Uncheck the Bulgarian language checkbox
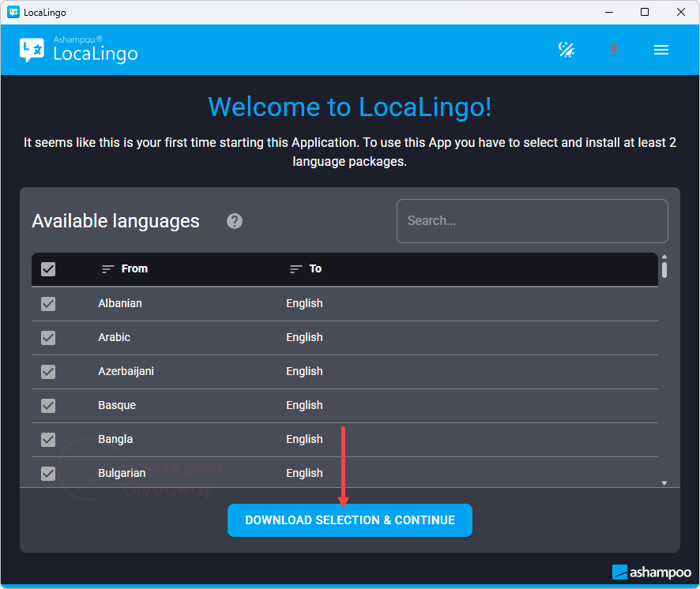700x589 pixels. (48, 474)
